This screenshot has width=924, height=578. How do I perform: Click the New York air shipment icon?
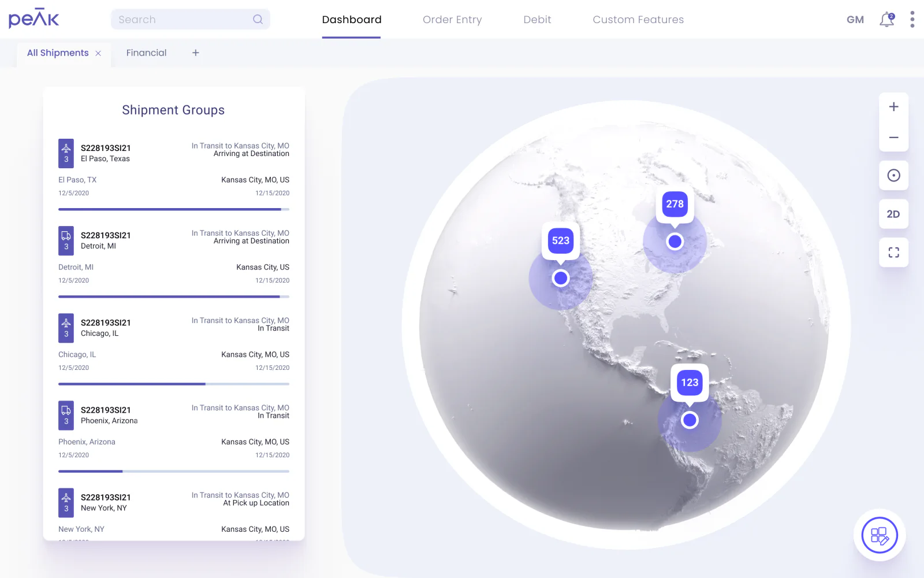(66, 502)
